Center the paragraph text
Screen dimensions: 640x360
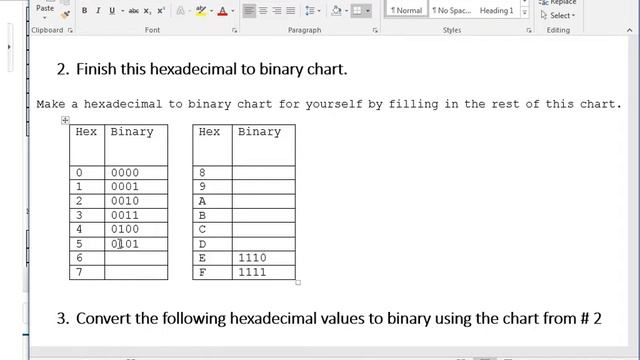click(x=263, y=11)
